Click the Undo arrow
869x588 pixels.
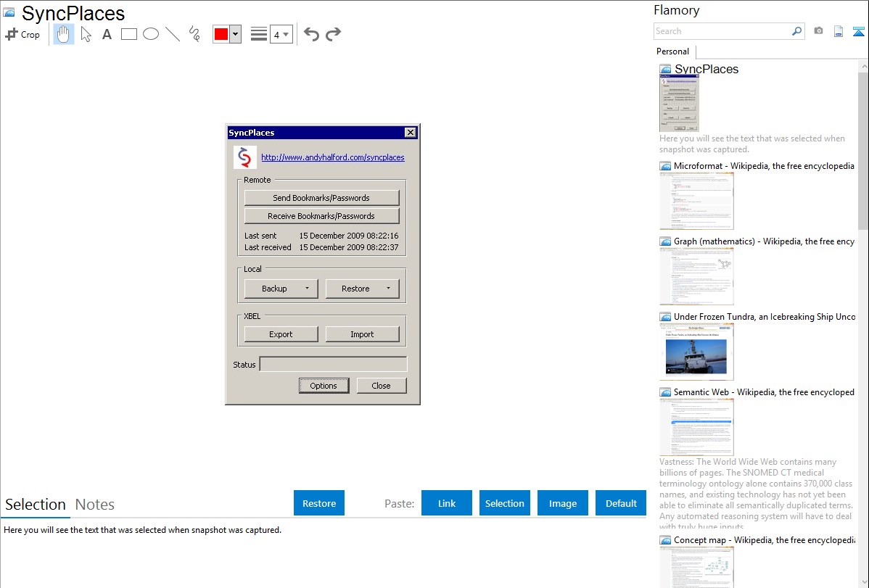[x=311, y=34]
